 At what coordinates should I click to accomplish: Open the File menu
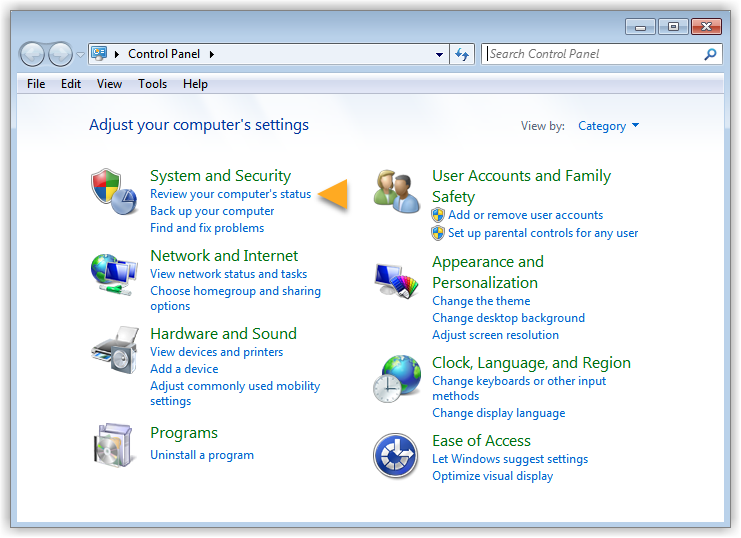pos(36,84)
